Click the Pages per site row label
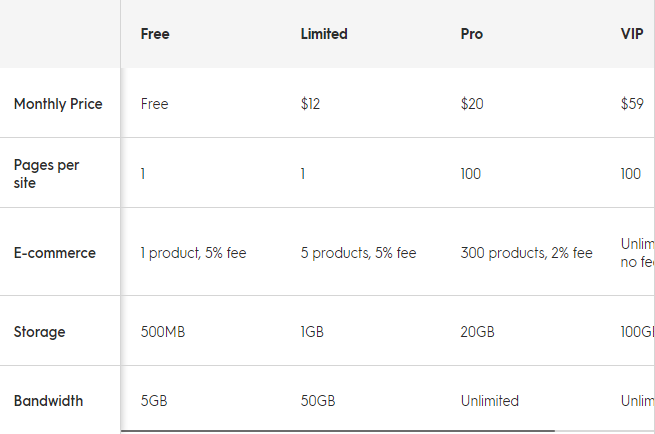655x434 pixels. pos(46,173)
